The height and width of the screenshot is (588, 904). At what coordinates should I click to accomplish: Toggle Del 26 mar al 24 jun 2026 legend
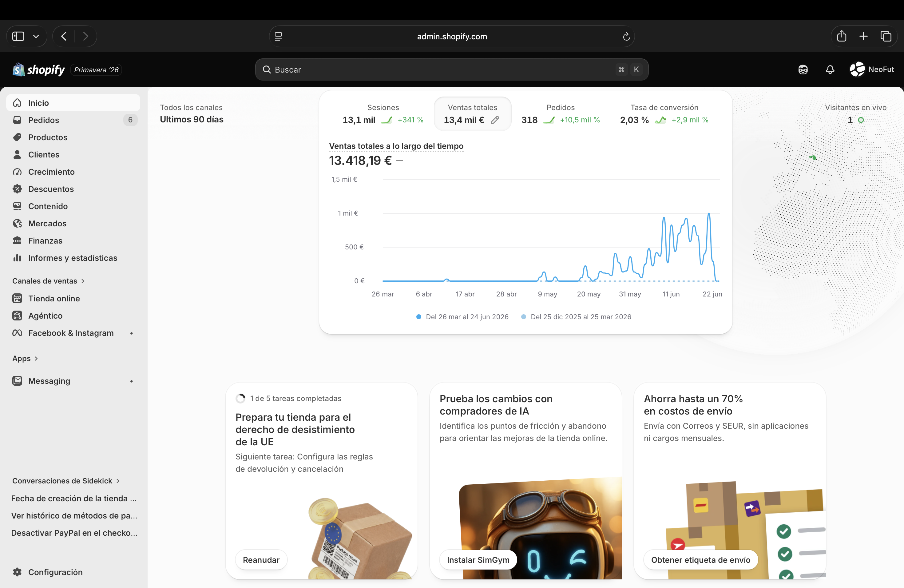click(462, 317)
